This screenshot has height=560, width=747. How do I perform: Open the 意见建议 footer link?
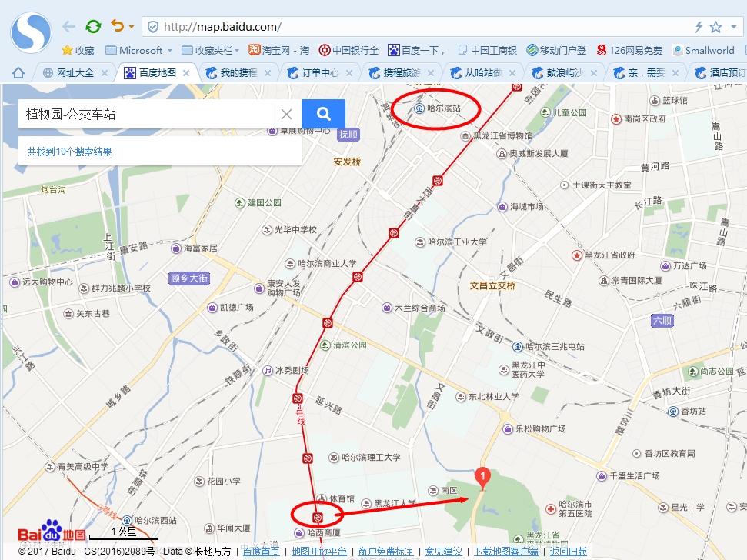click(x=444, y=552)
